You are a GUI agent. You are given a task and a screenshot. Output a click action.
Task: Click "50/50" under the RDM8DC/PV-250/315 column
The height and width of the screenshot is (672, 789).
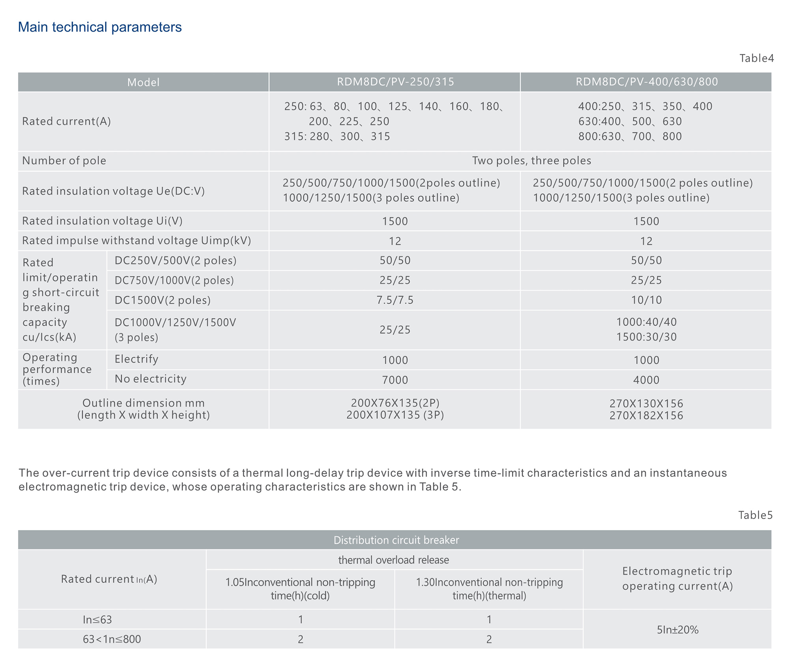pyautogui.click(x=395, y=260)
